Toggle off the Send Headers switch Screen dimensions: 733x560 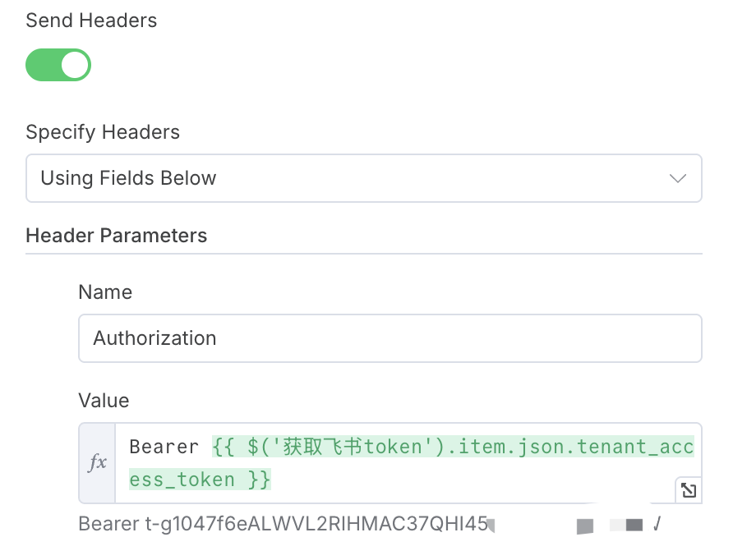[58, 65]
